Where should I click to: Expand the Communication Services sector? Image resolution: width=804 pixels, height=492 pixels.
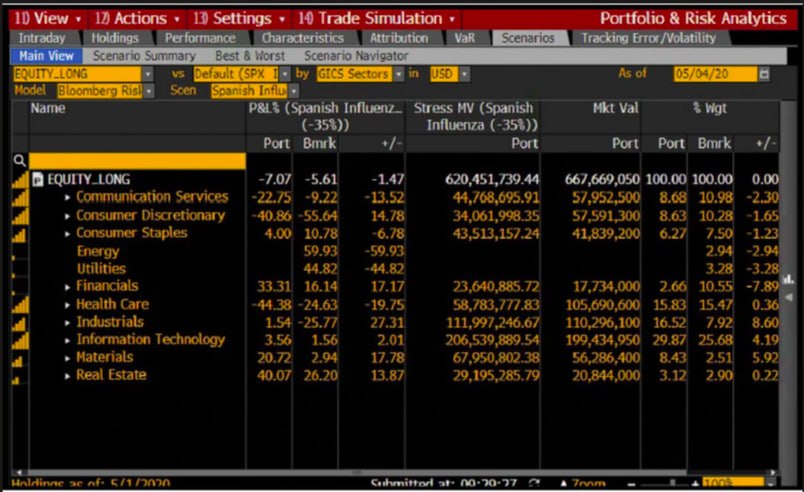coord(67,197)
